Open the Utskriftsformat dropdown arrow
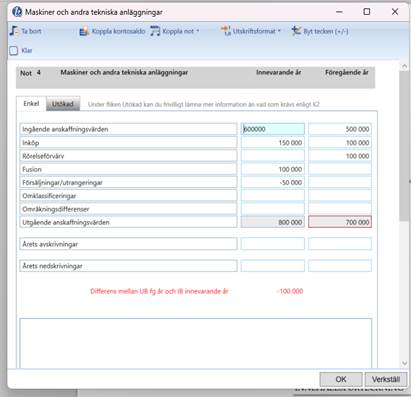This screenshot has height=397, width=411. pyautogui.click(x=279, y=31)
